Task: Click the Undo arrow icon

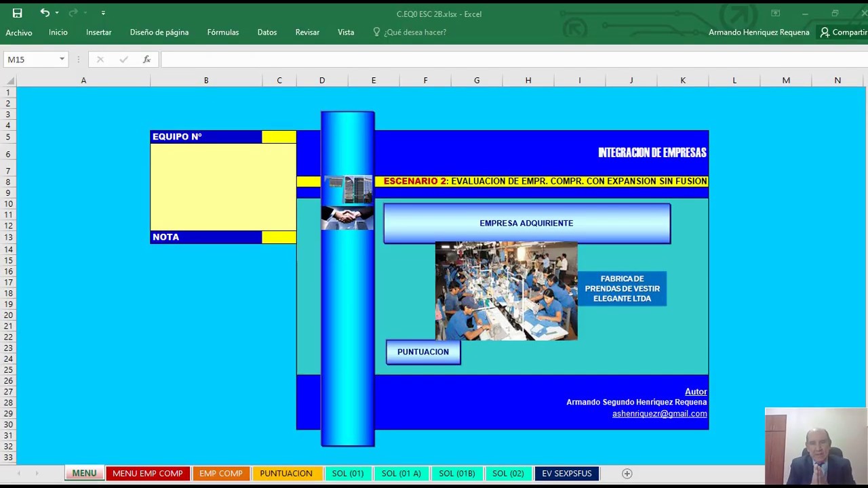Action: click(44, 13)
